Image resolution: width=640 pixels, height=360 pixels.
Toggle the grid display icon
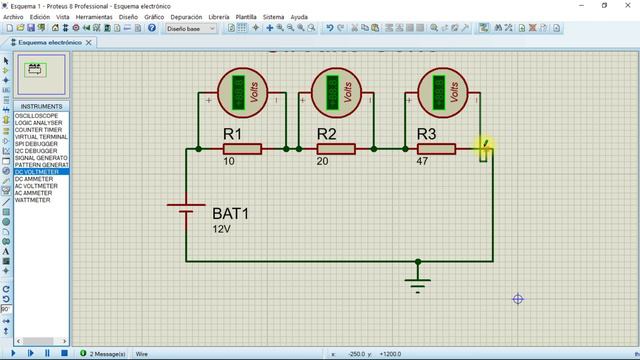click(242, 28)
